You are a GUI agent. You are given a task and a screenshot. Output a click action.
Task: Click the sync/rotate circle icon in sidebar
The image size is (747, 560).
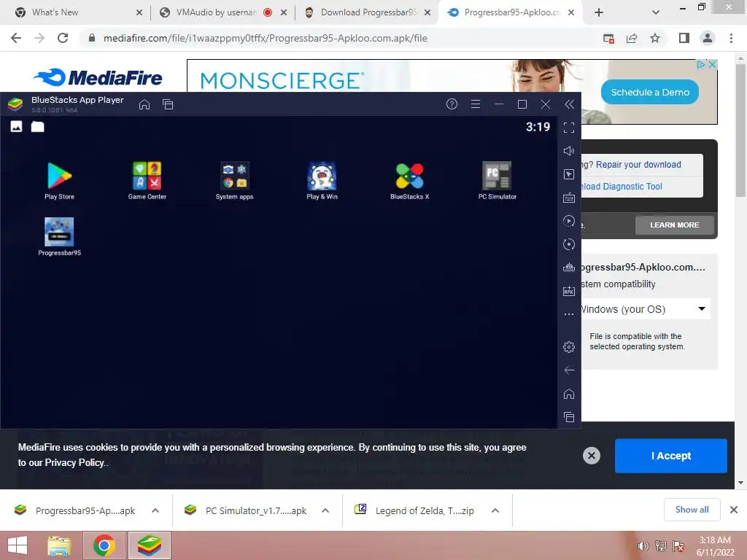569,244
